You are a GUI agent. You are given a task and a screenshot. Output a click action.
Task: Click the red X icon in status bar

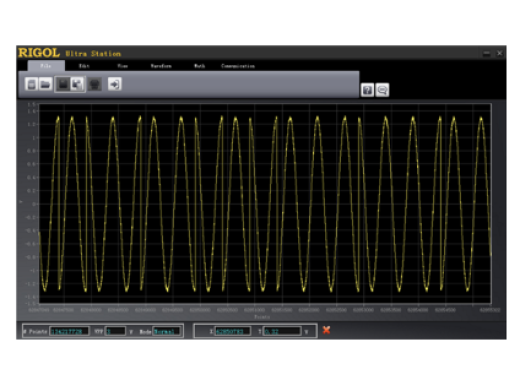pyautogui.click(x=326, y=330)
